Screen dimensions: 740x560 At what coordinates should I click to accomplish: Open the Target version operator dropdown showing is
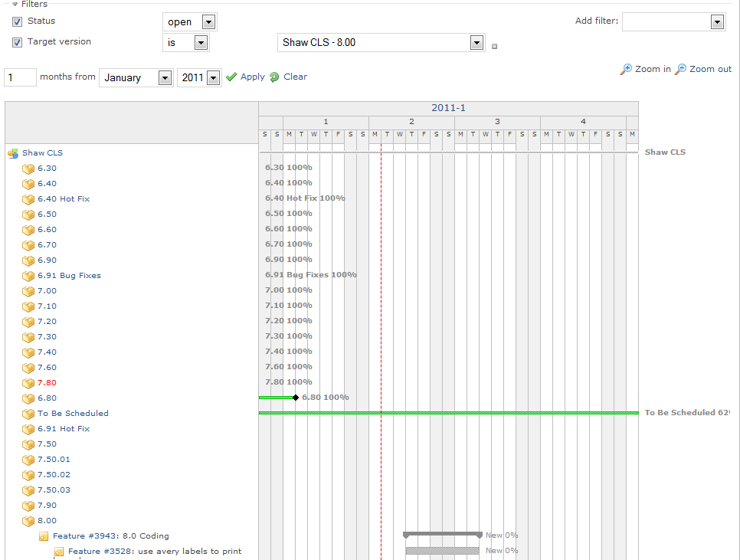click(186, 42)
